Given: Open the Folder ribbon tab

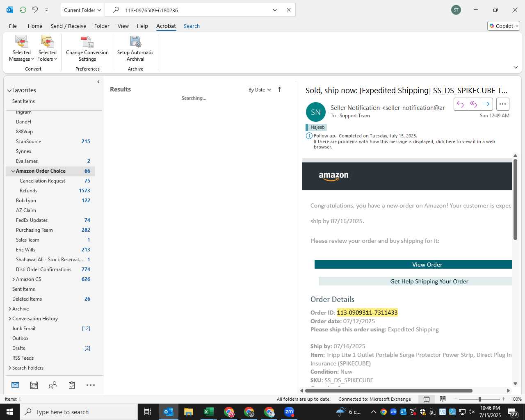Looking at the screenshot, I should pos(102,26).
